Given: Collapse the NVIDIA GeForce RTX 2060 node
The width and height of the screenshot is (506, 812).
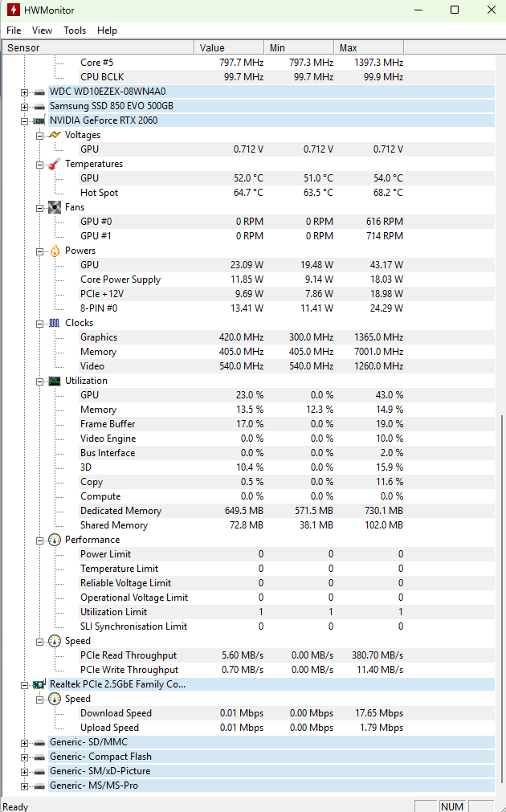Looking at the screenshot, I should pyautogui.click(x=25, y=120).
